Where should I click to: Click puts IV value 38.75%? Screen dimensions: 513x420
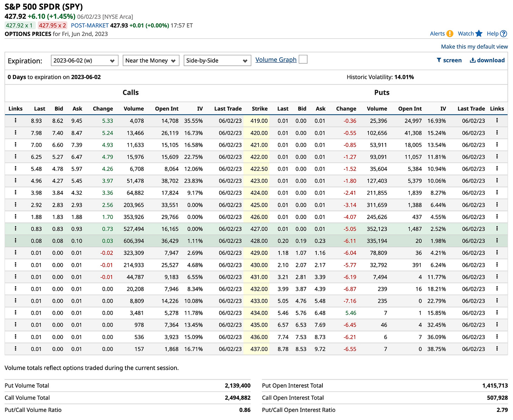point(437,349)
